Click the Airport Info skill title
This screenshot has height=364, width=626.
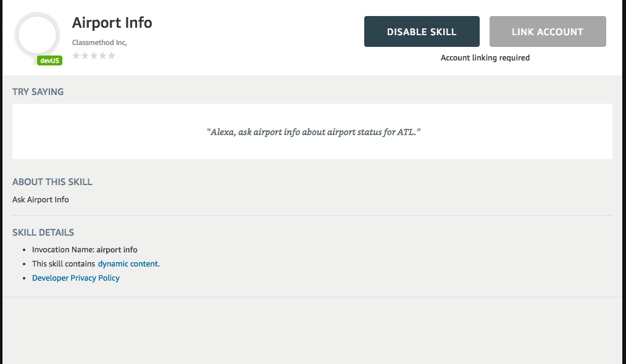tap(112, 23)
